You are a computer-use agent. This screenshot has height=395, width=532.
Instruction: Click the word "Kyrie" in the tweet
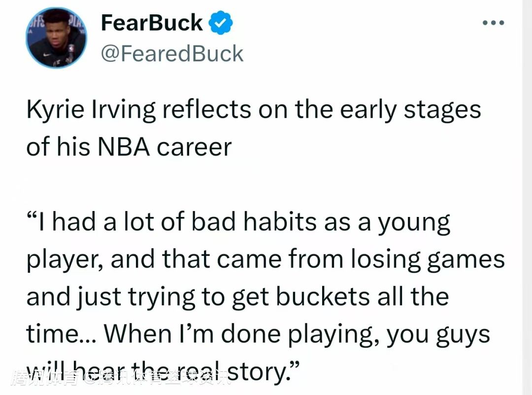53,110
